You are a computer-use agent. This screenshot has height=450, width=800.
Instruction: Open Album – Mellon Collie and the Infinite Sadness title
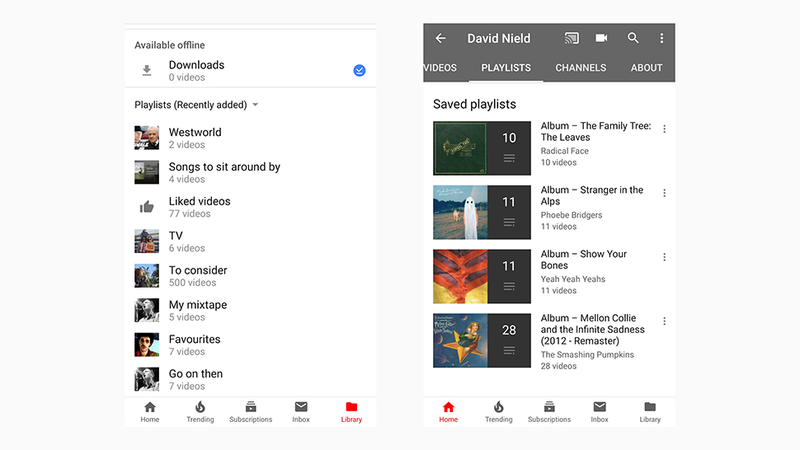[x=592, y=330]
